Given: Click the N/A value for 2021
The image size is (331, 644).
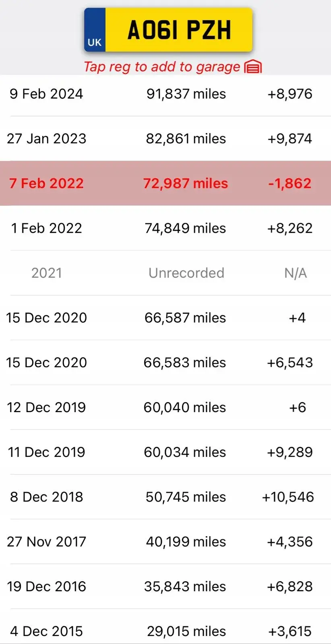Looking at the screenshot, I should coord(296,273).
